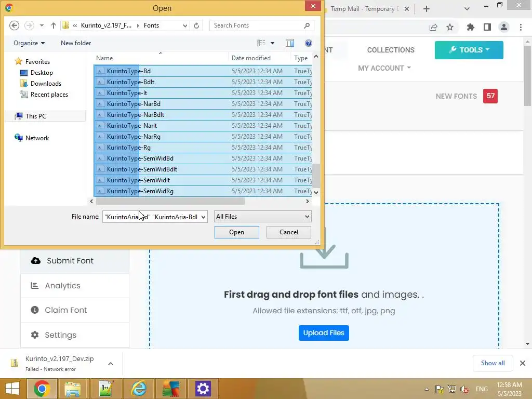Select the KurintoType-NarBd file

coord(203,103)
